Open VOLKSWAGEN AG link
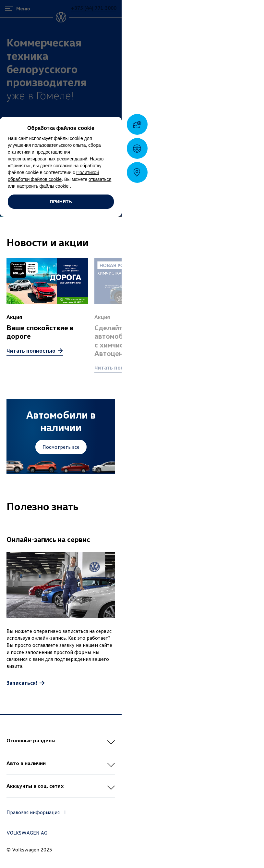Screen dimensions: 264x868 tap(27, 833)
